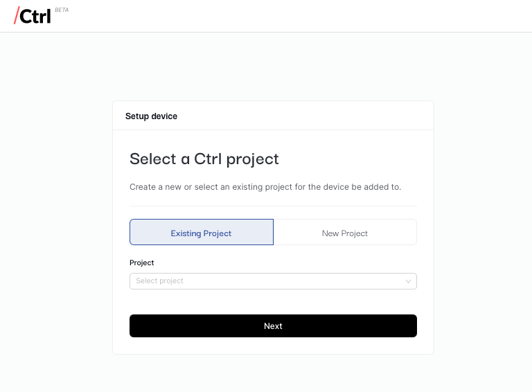Click the Project field label
This screenshot has width=532, height=392.
(x=142, y=263)
